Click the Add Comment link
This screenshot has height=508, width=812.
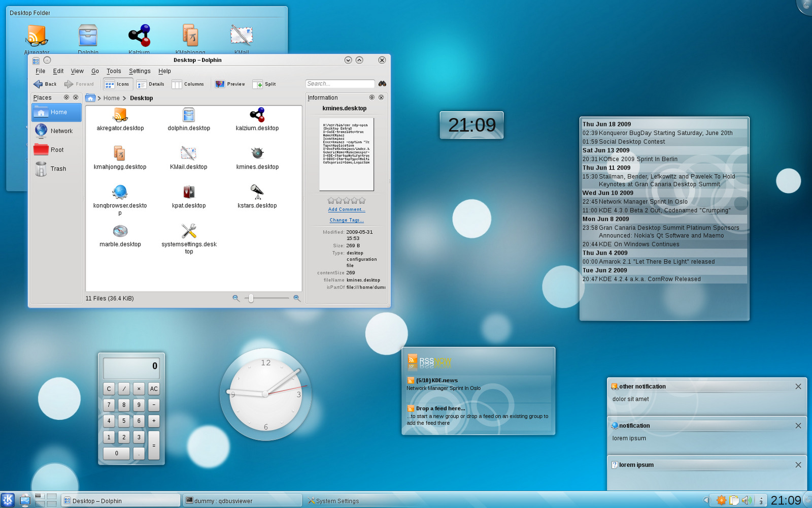click(347, 209)
